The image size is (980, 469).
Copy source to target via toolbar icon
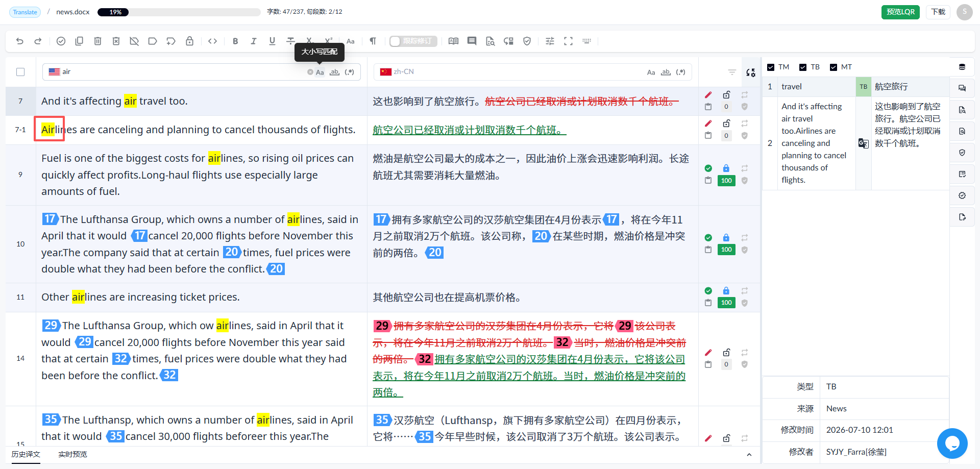79,41
